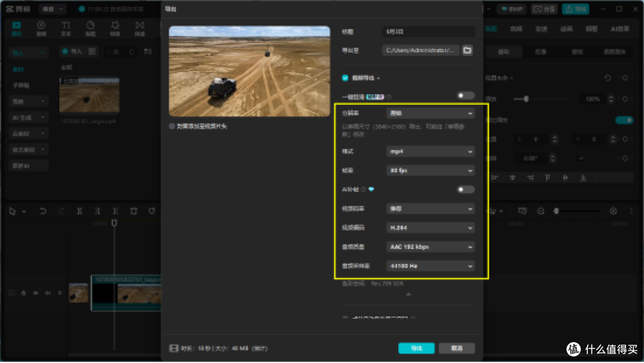644x363 pixels.
Task: Expand the AI generation category in media sidebar
Action: coord(28,117)
